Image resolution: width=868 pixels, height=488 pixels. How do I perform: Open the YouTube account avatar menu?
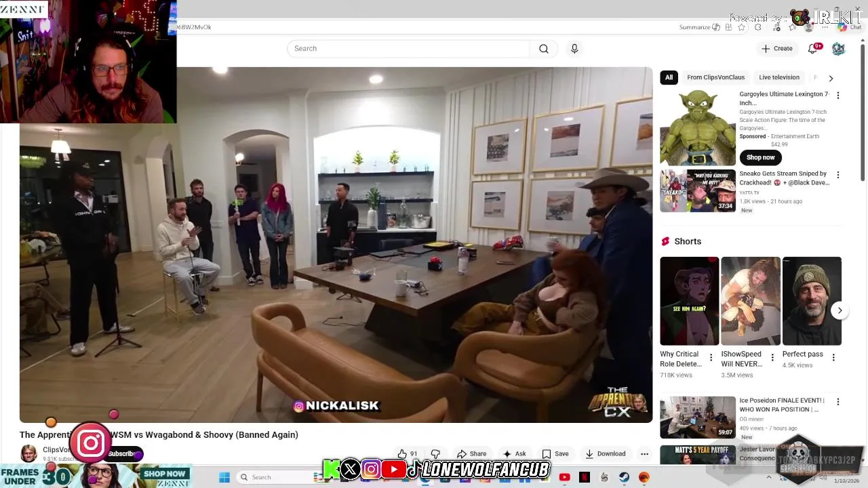(838, 49)
